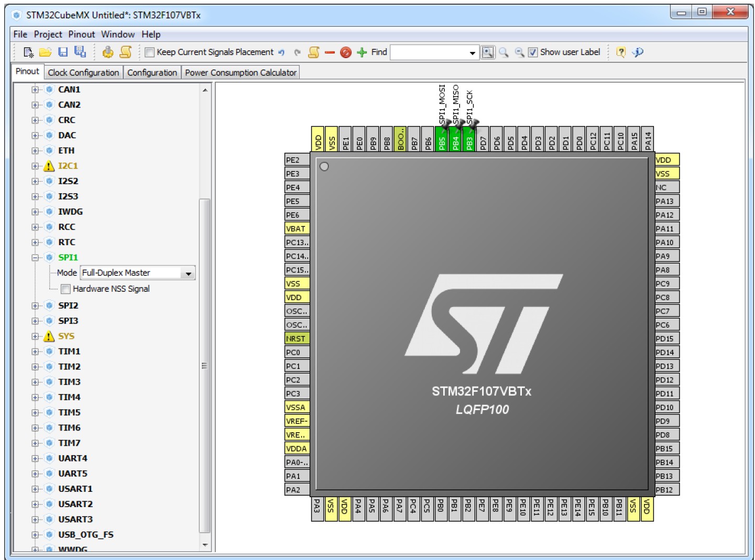
Task: Expand the SPI2 tree node
Action: tap(35, 305)
